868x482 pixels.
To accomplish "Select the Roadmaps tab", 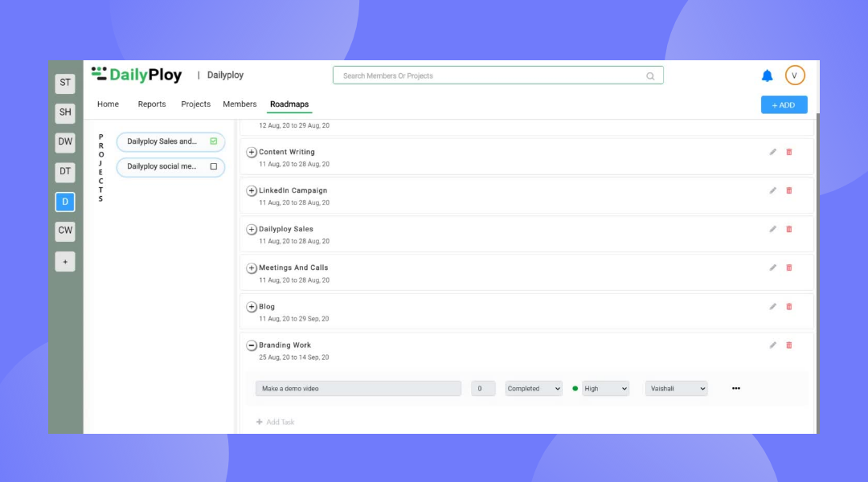I will 289,104.
